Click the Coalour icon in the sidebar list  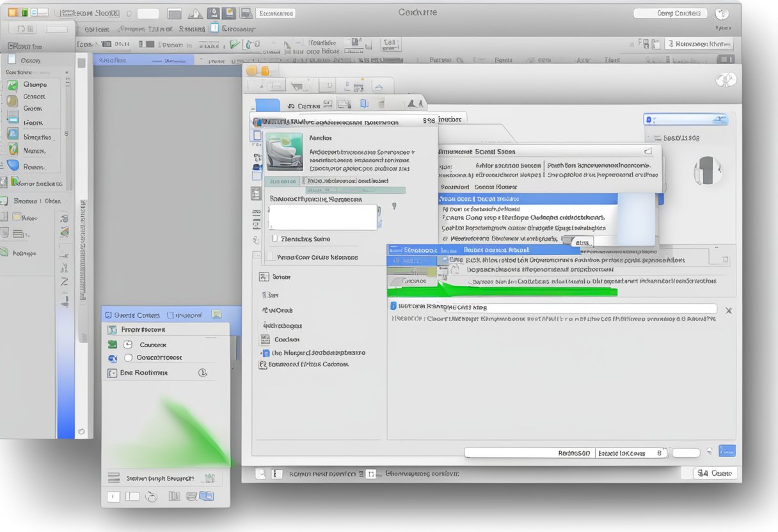tap(265, 340)
